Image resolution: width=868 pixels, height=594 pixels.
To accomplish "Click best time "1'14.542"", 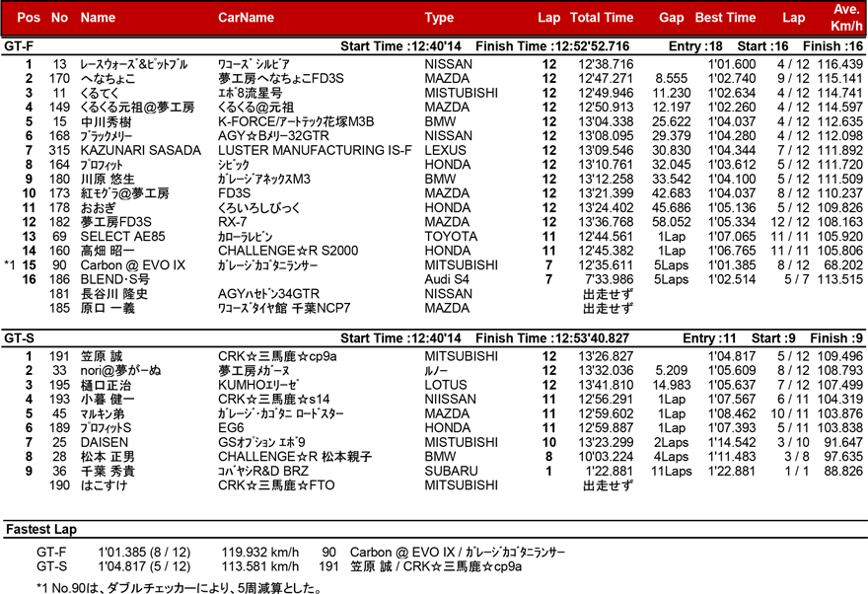I will pyautogui.click(x=732, y=443).
